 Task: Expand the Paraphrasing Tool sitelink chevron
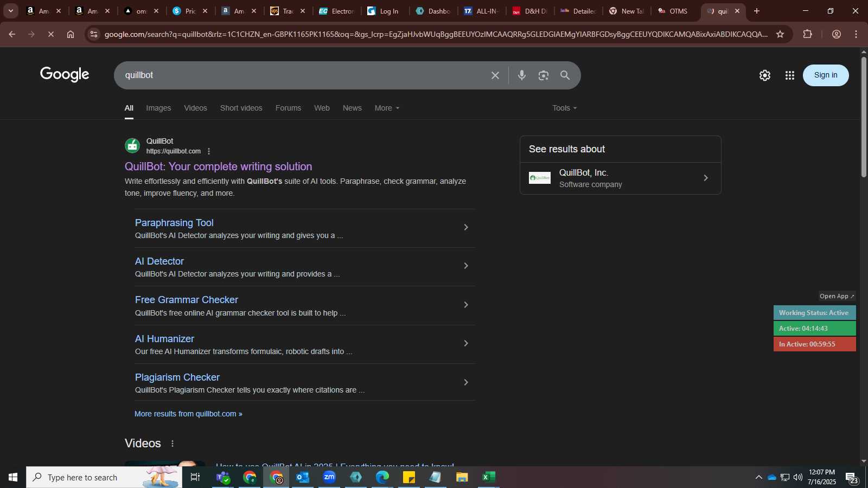pyautogui.click(x=465, y=227)
